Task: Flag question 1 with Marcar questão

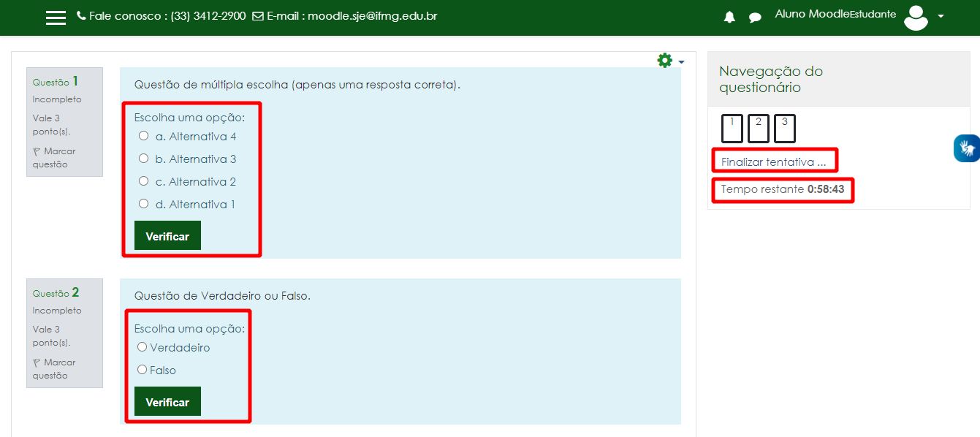Action: [x=54, y=158]
